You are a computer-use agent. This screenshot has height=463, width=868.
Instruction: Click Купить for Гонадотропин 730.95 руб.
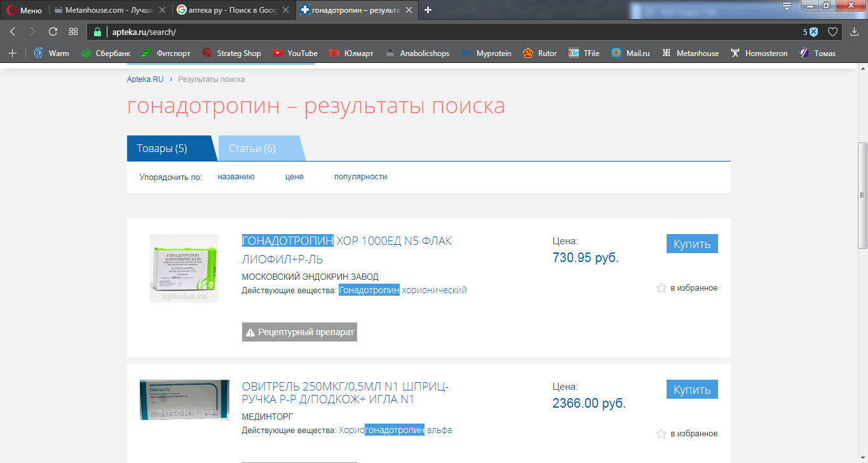point(692,244)
